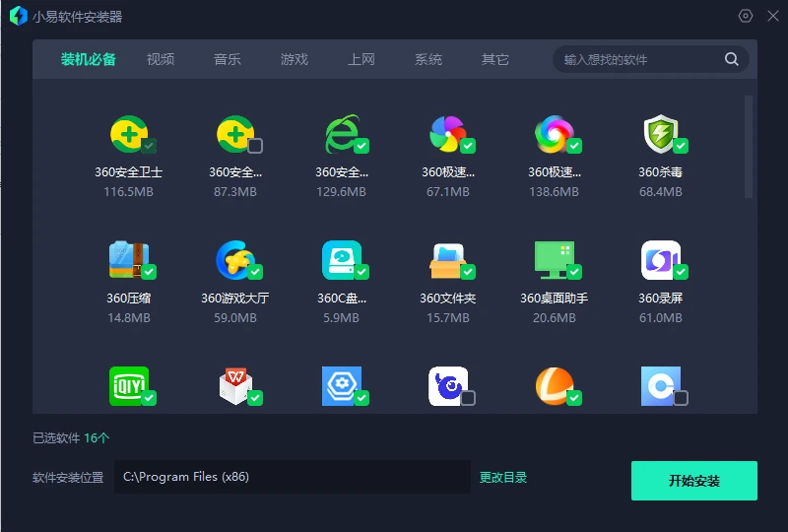Select the 360杀毒 shield icon
This screenshot has height=532, width=788.
pos(660,135)
